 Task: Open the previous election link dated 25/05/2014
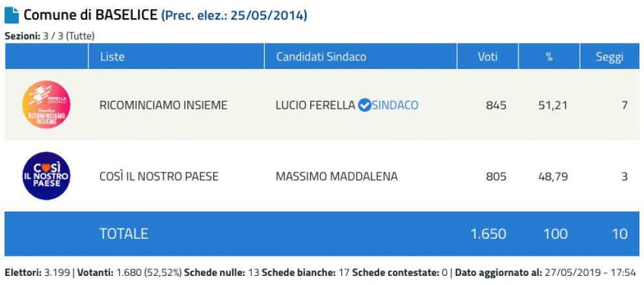[x=234, y=15]
